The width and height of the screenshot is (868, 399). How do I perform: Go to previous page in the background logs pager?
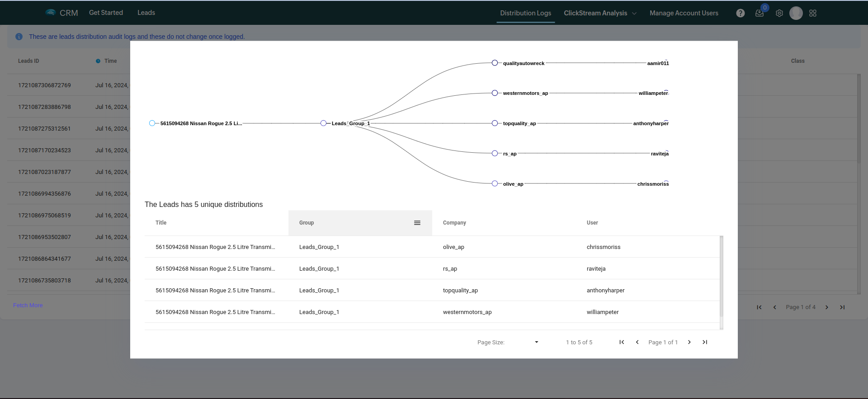pos(775,307)
